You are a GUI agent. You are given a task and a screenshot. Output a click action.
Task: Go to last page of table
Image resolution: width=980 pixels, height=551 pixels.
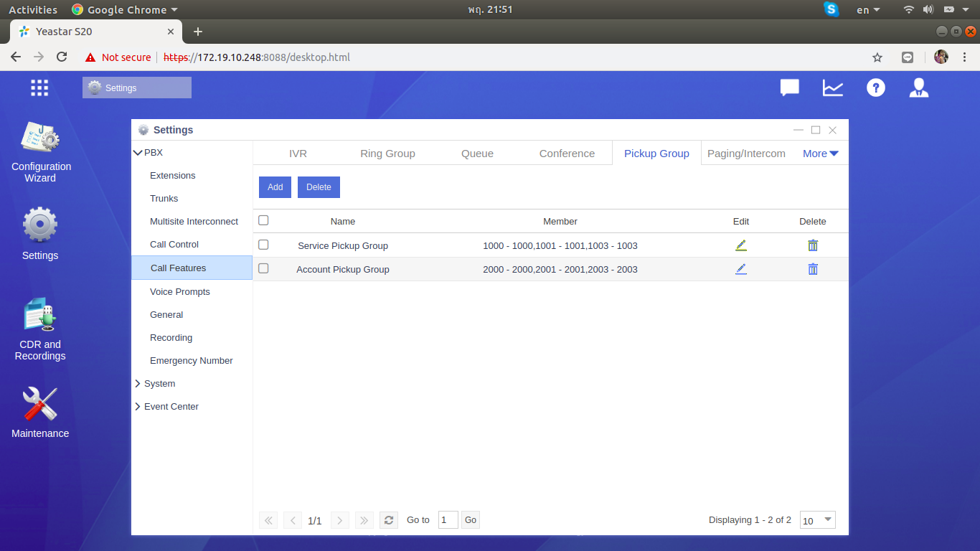pos(364,520)
